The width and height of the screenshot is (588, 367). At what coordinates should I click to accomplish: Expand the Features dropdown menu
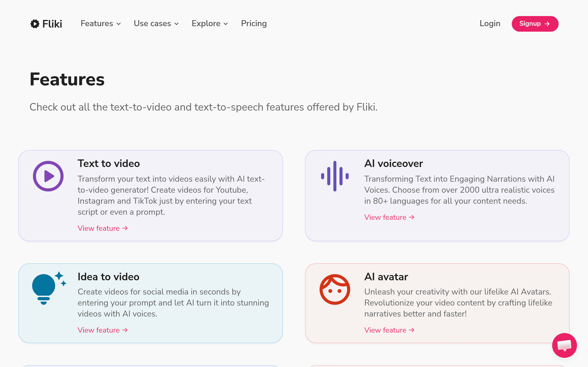click(x=101, y=24)
